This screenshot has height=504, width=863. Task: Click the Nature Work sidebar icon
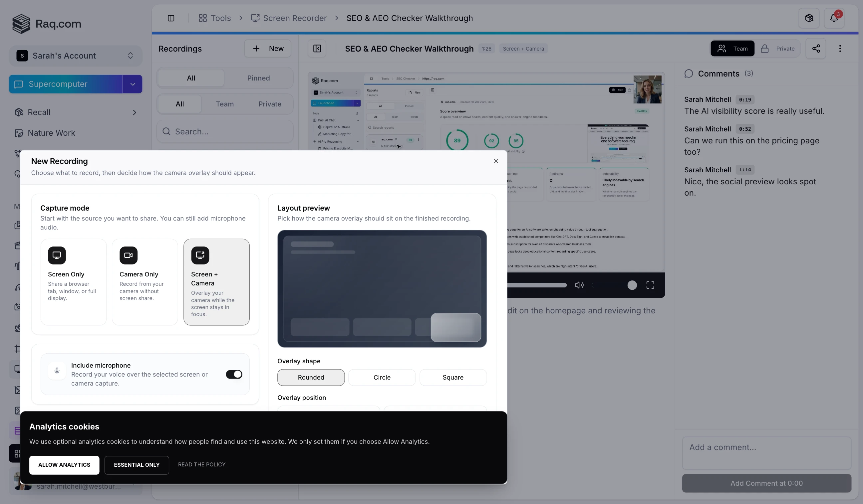(x=19, y=133)
